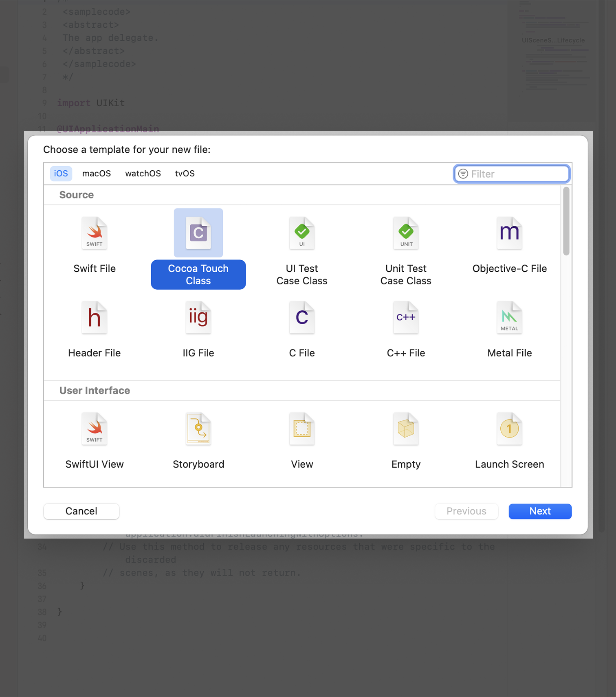Select the C File template icon
The width and height of the screenshot is (616, 697).
tap(301, 318)
